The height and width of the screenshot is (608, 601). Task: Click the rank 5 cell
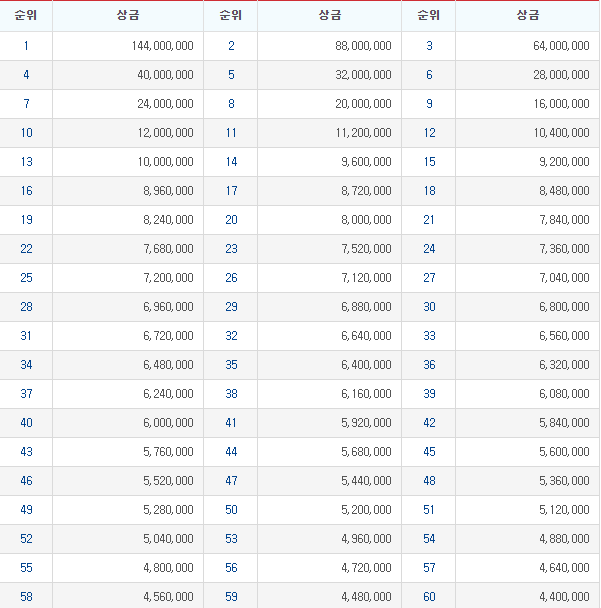click(x=231, y=75)
